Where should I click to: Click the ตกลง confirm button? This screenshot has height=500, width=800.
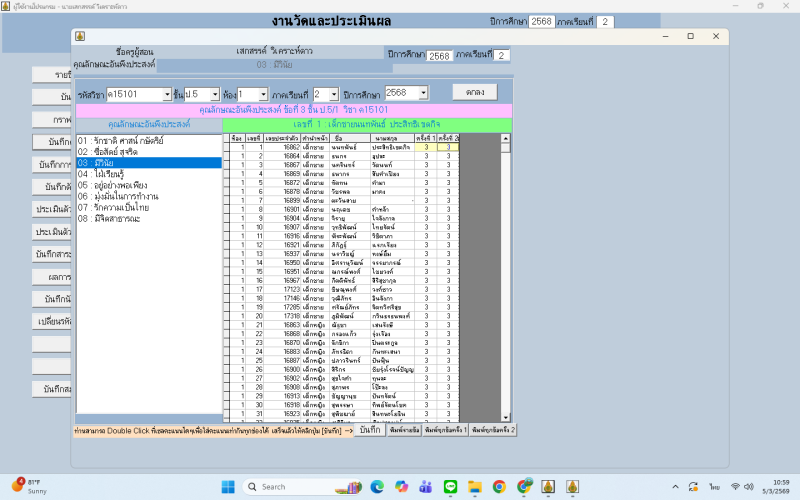pos(475,92)
